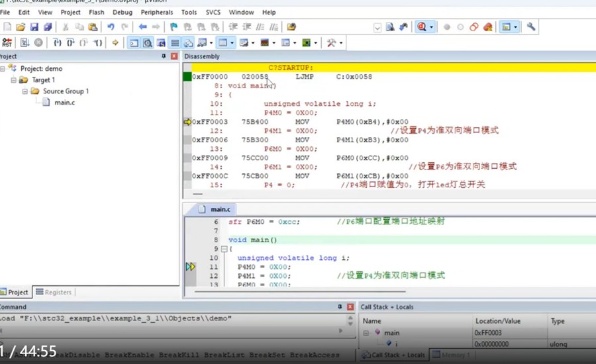Collapse the Source Group 1 folder

[25, 91]
